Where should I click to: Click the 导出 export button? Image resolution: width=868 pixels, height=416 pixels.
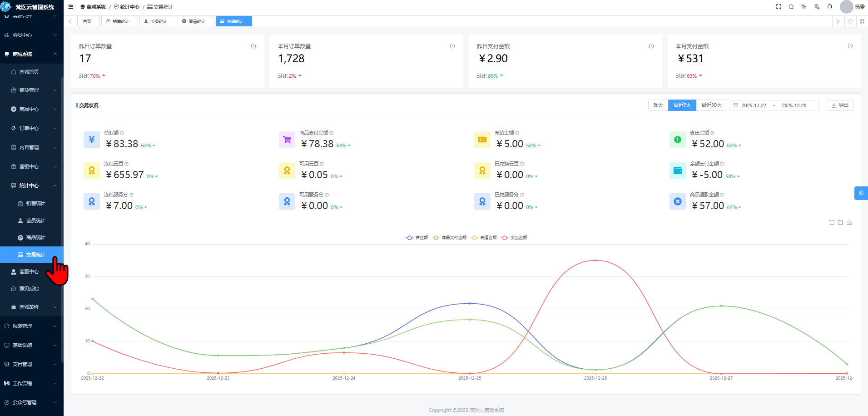point(840,105)
